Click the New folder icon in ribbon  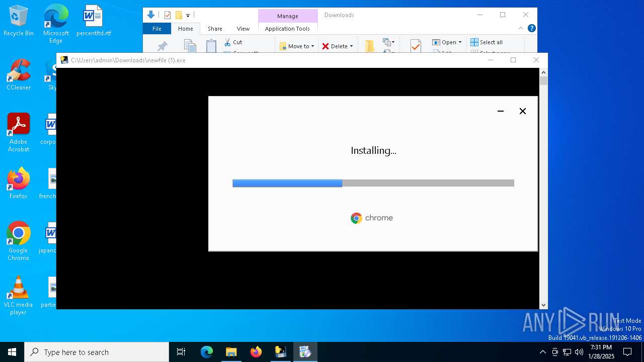[x=370, y=46]
